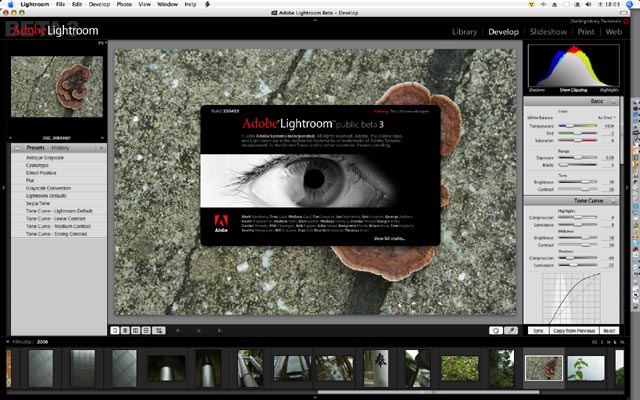Image resolution: width=640 pixels, height=400 pixels.
Task: Adjust the Tint slider
Action: coord(578,133)
